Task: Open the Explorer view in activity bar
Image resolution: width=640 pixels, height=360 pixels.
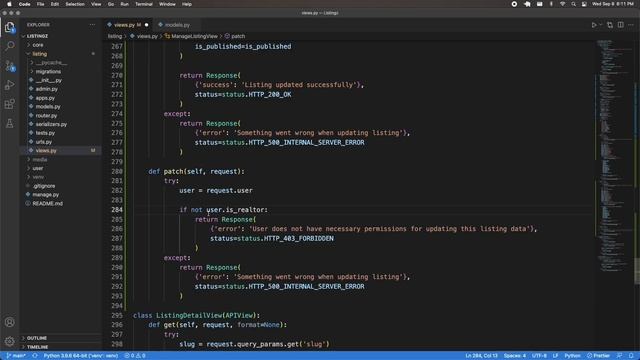Action: tap(10, 27)
